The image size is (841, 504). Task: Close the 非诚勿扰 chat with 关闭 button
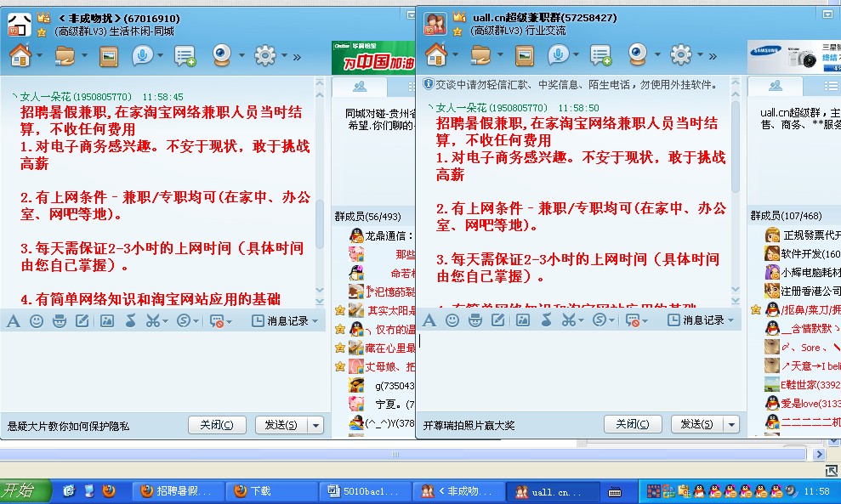point(217,425)
